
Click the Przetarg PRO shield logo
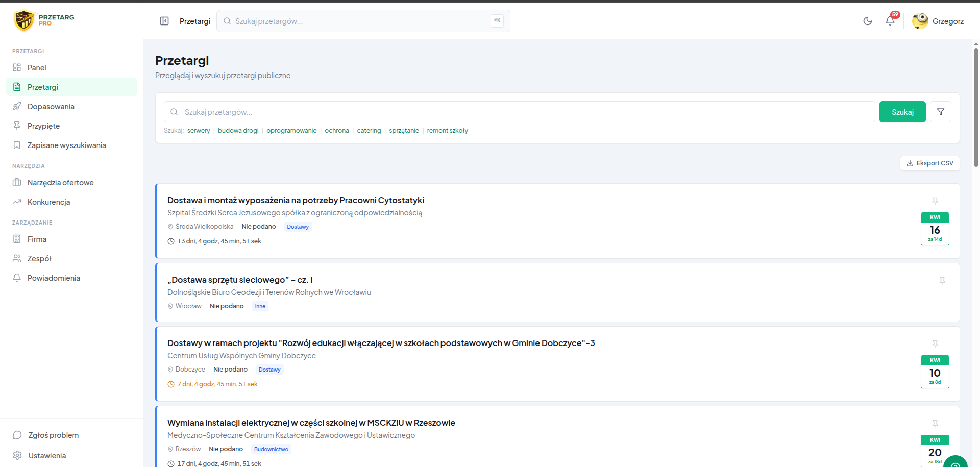tap(24, 20)
